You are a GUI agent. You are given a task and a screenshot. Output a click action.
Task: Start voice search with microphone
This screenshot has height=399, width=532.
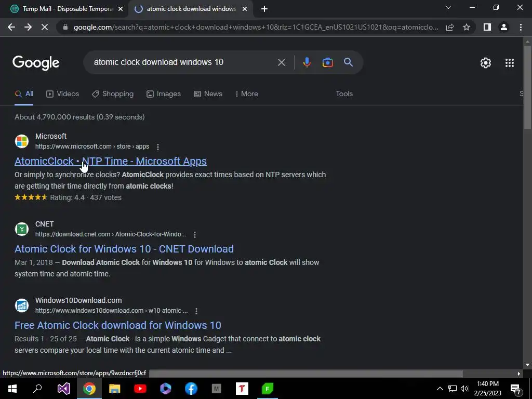coord(307,62)
